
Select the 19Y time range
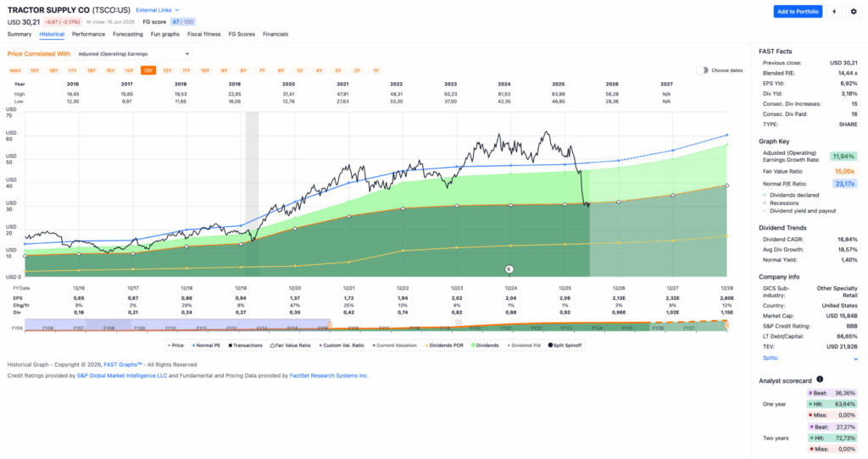[34, 70]
